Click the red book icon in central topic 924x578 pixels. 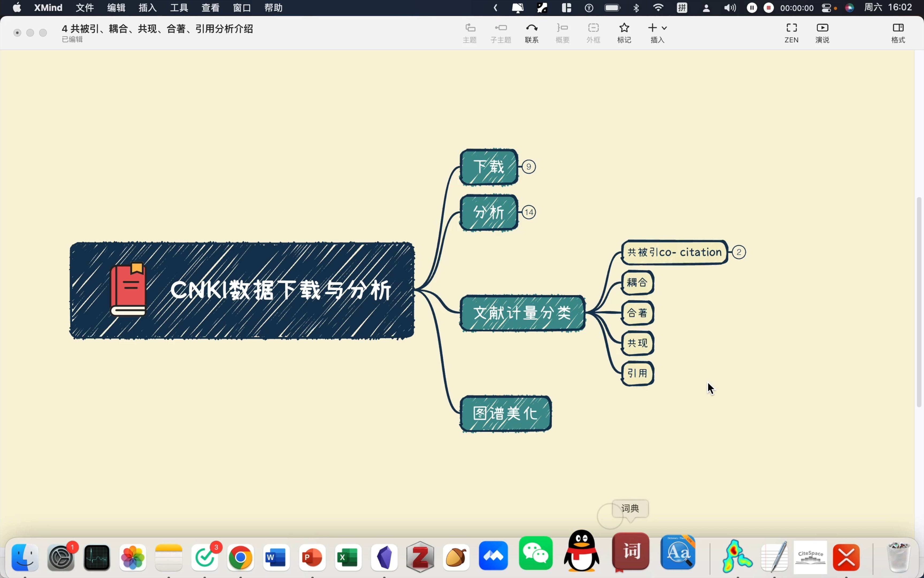[128, 289]
